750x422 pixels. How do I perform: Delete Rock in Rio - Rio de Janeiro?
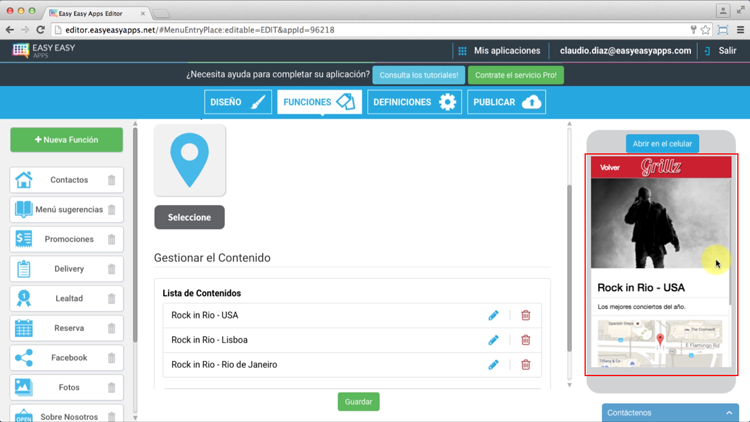tap(526, 365)
